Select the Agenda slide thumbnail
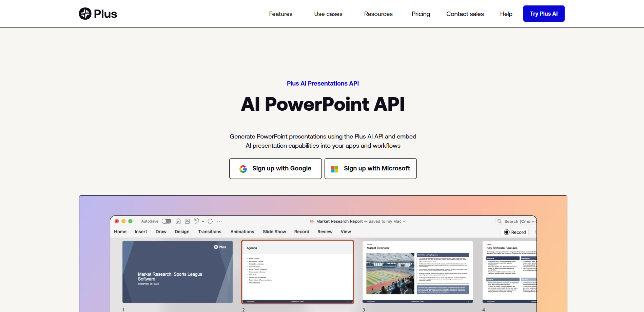 click(298, 272)
